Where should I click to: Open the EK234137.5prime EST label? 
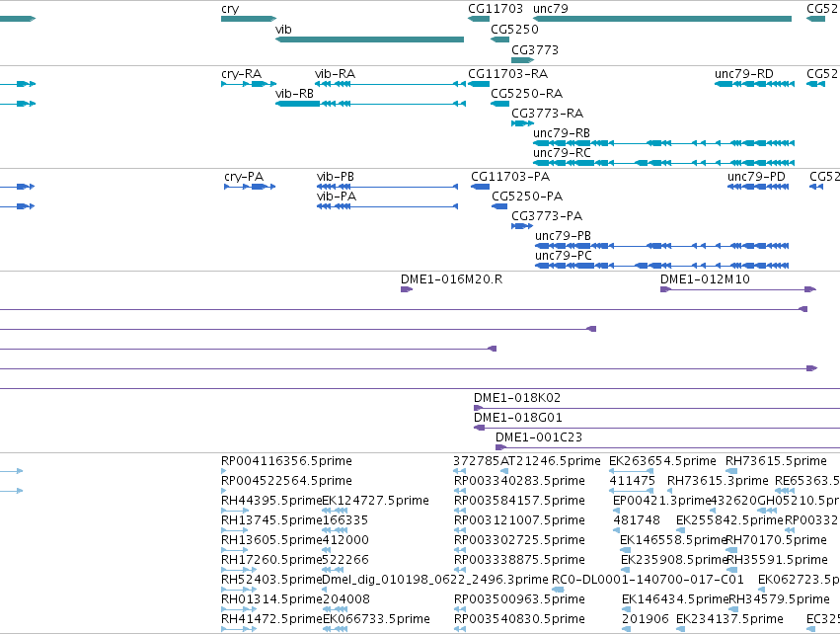[x=729, y=619]
